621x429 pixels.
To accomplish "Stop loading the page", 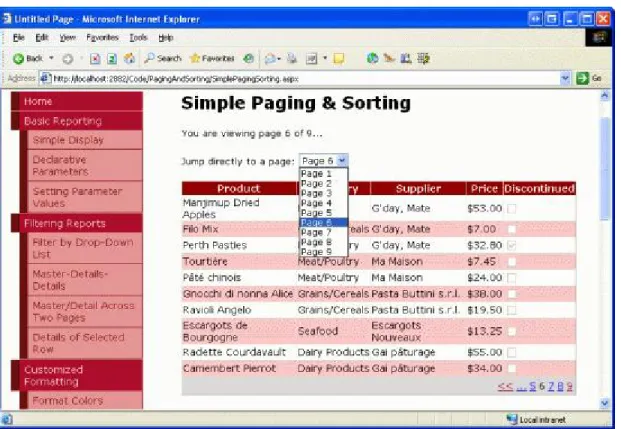I will pos(95,59).
